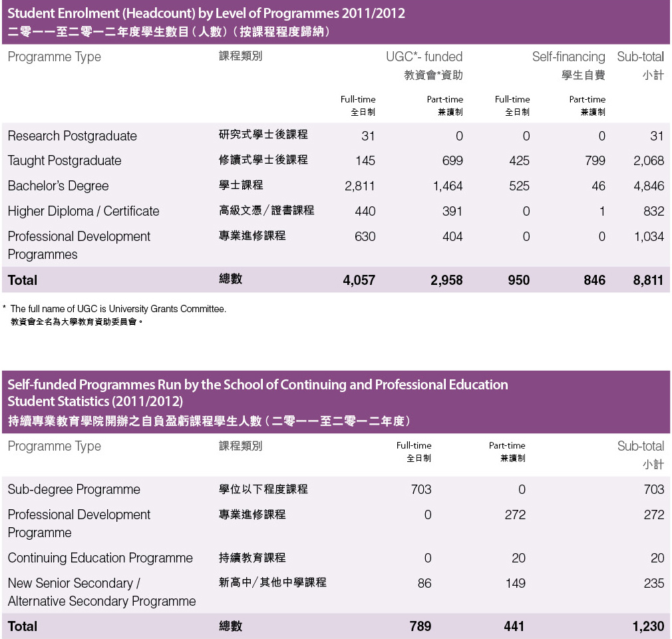
Task: Select the 'New Senior Secondary /' row label
Action: (74, 583)
